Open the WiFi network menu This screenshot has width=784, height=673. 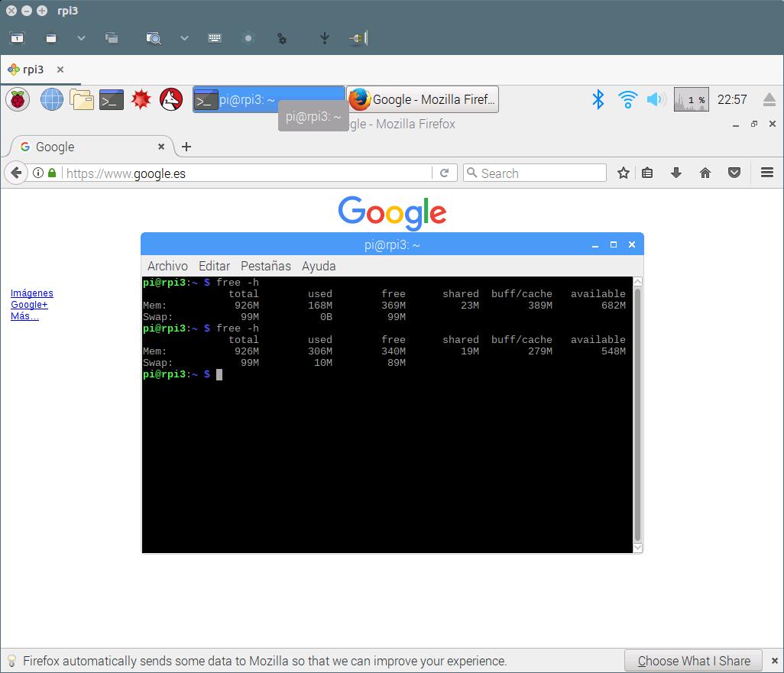tap(627, 99)
